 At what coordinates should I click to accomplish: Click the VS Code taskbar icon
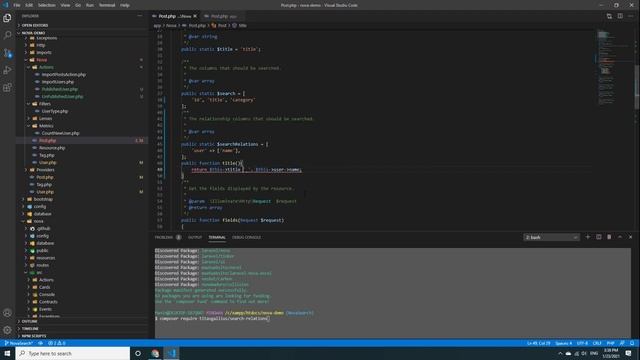171,353
